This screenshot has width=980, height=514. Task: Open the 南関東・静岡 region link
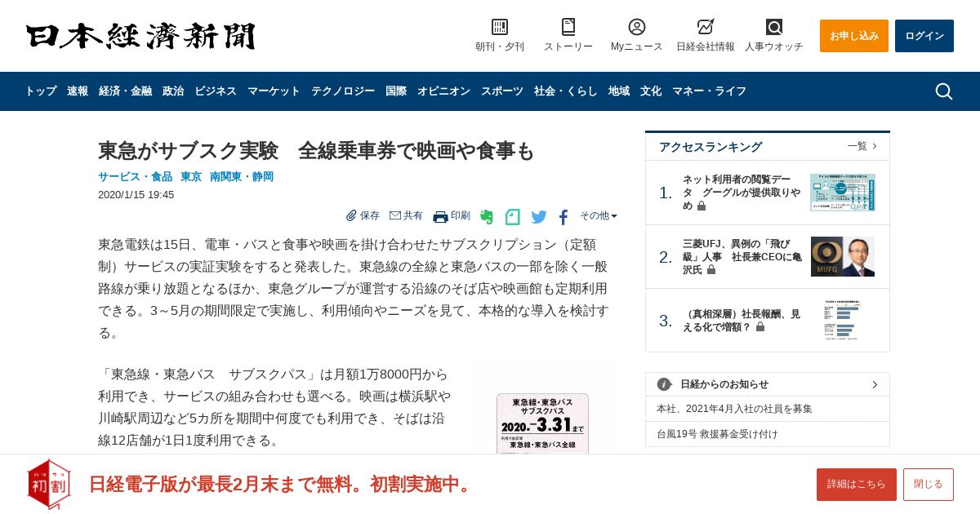tap(242, 176)
